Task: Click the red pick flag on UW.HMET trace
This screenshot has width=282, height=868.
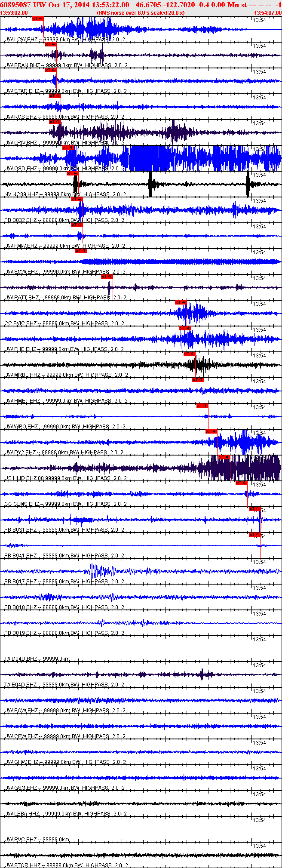Action: click(199, 380)
